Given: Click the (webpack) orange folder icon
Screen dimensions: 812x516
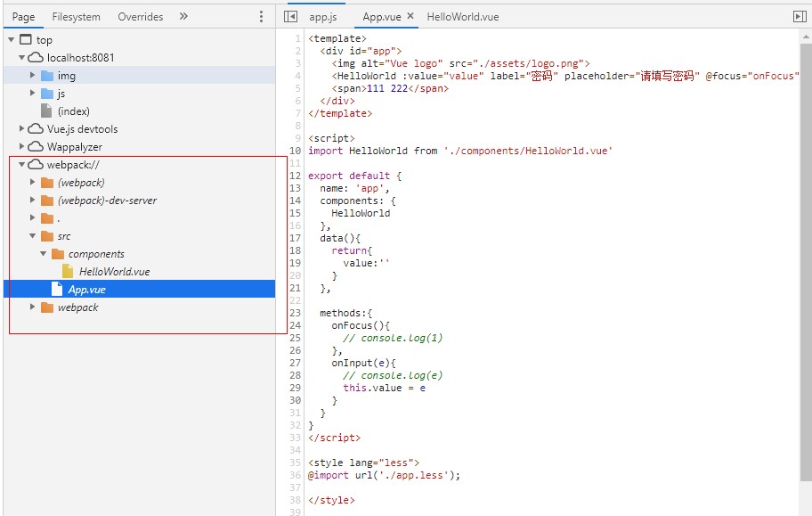Looking at the screenshot, I should click(x=47, y=183).
